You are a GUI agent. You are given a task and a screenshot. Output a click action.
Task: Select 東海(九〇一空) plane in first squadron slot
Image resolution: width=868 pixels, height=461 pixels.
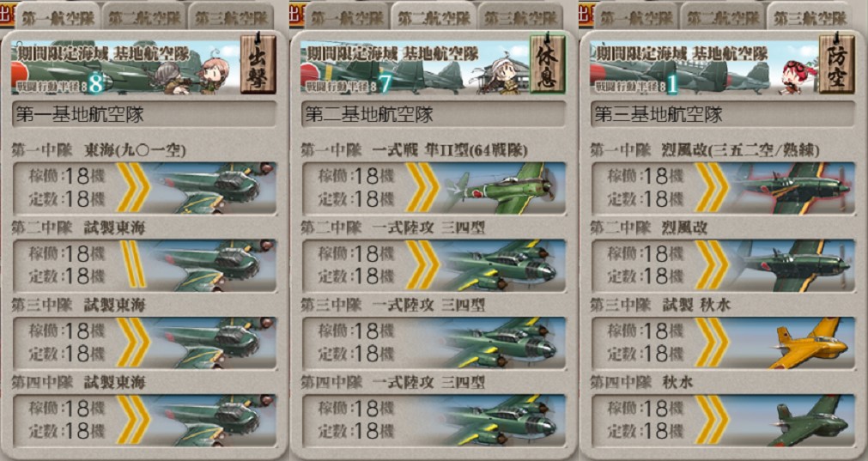click(144, 188)
